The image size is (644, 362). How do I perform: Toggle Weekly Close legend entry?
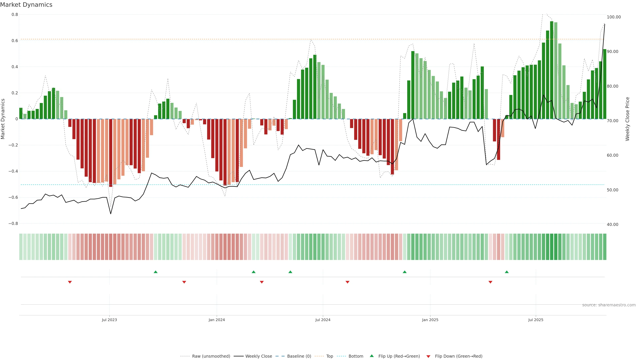point(258,356)
